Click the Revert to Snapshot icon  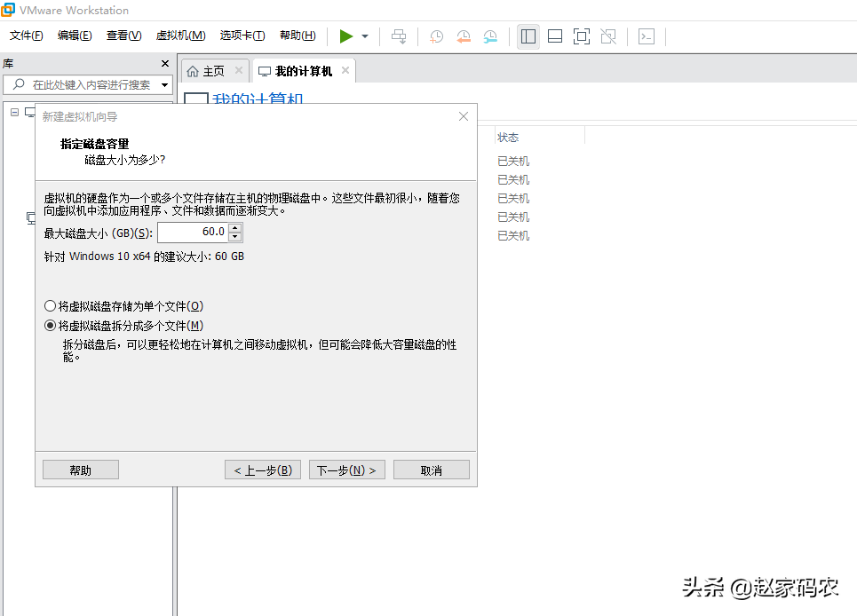pyautogui.click(x=464, y=36)
